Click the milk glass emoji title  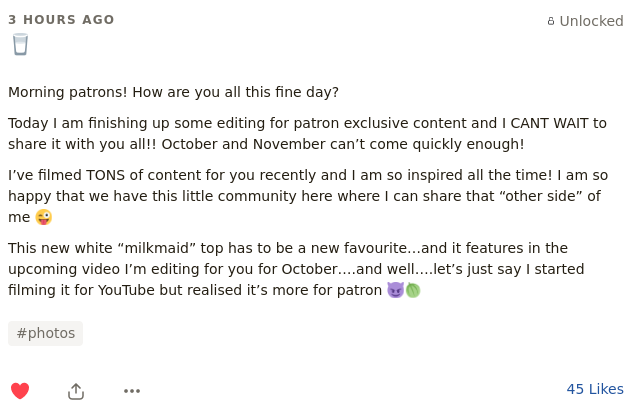tap(20, 44)
